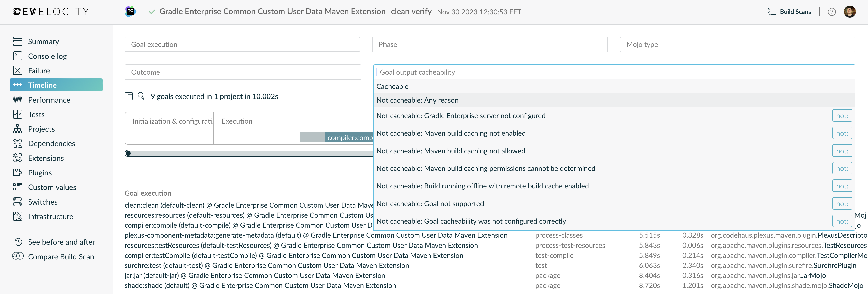
Task: Open the Performance sidebar section
Action: (x=49, y=100)
